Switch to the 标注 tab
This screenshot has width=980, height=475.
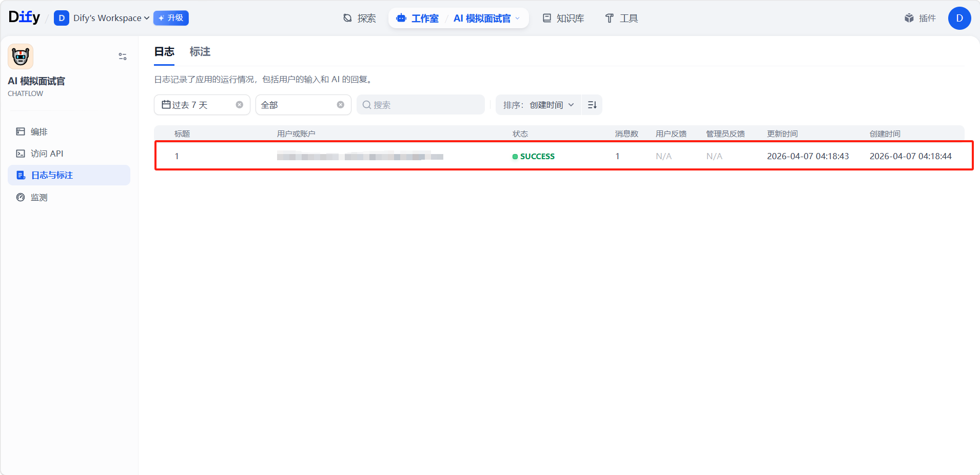(200, 51)
